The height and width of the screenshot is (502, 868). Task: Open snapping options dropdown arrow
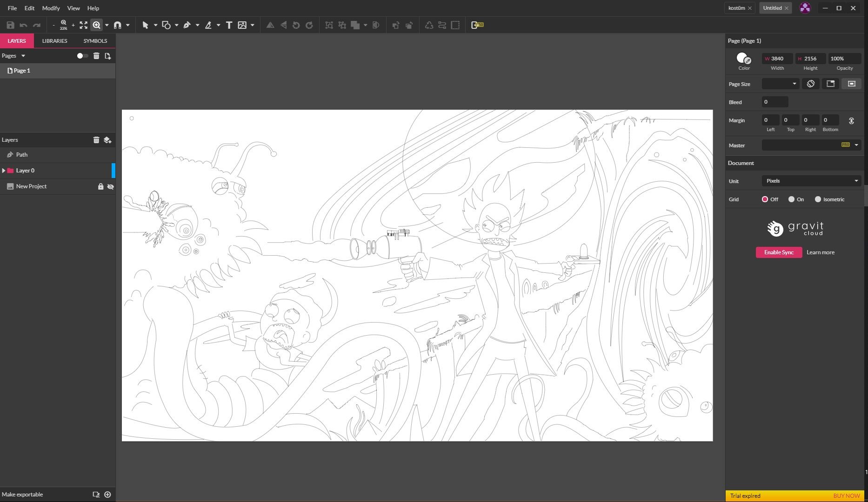pos(127,25)
